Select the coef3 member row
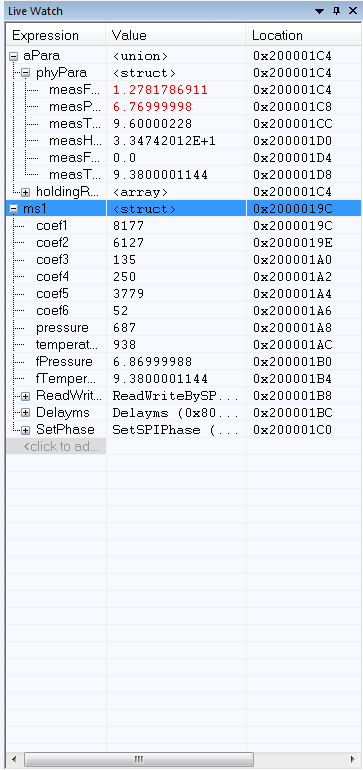363x770 pixels. (184, 260)
